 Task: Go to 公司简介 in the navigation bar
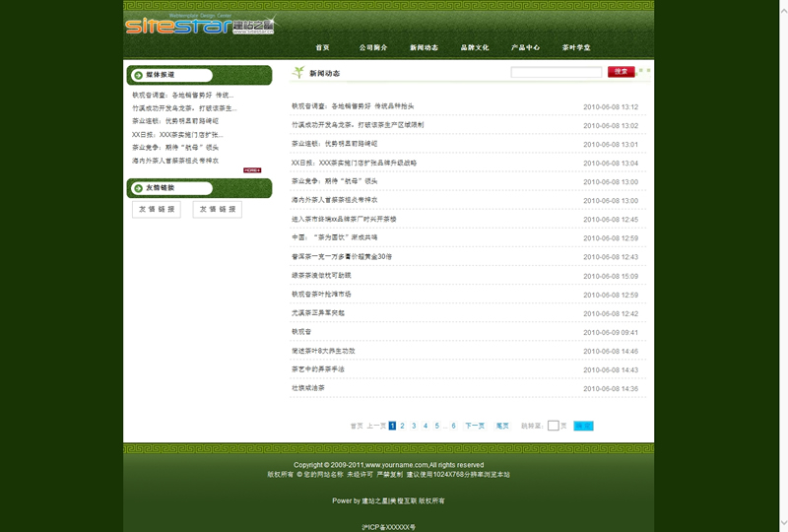click(372, 47)
